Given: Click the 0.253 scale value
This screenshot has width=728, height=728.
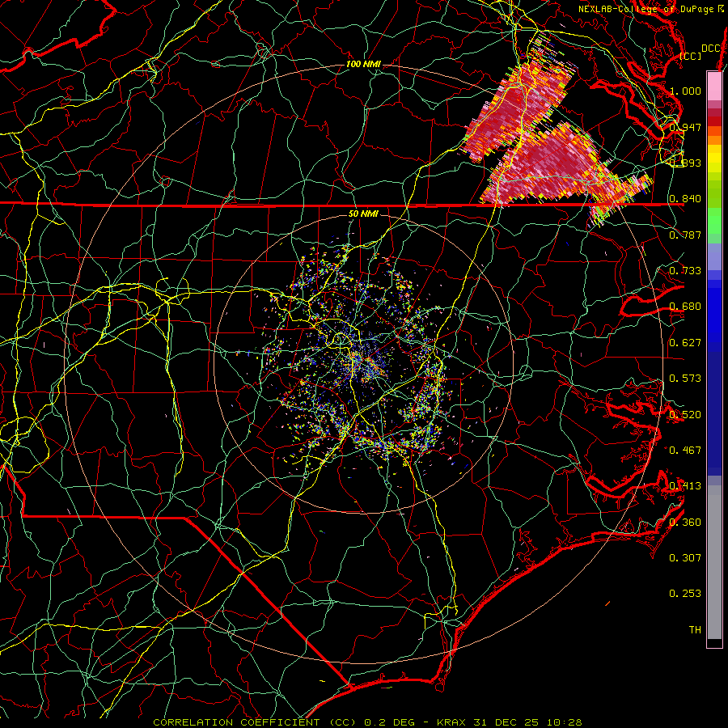Looking at the screenshot, I should pos(685,594).
